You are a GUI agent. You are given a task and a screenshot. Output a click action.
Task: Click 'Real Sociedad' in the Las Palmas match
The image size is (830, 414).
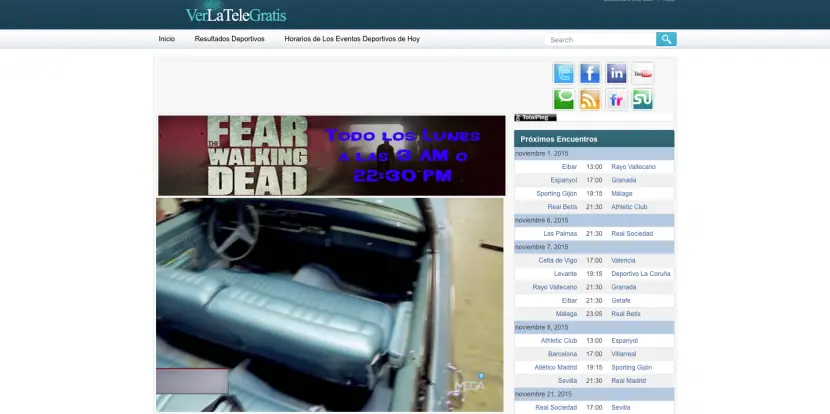pyautogui.click(x=632, y=233)
